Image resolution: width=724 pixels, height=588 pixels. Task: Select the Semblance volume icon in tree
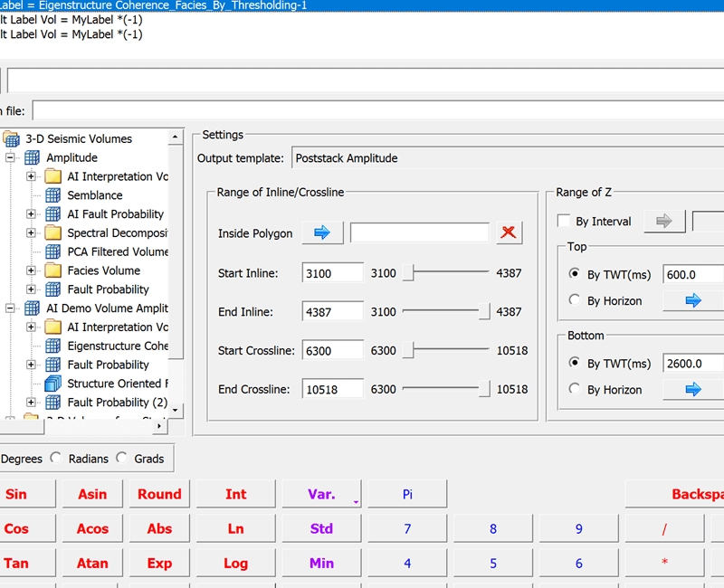coord(52,195)
